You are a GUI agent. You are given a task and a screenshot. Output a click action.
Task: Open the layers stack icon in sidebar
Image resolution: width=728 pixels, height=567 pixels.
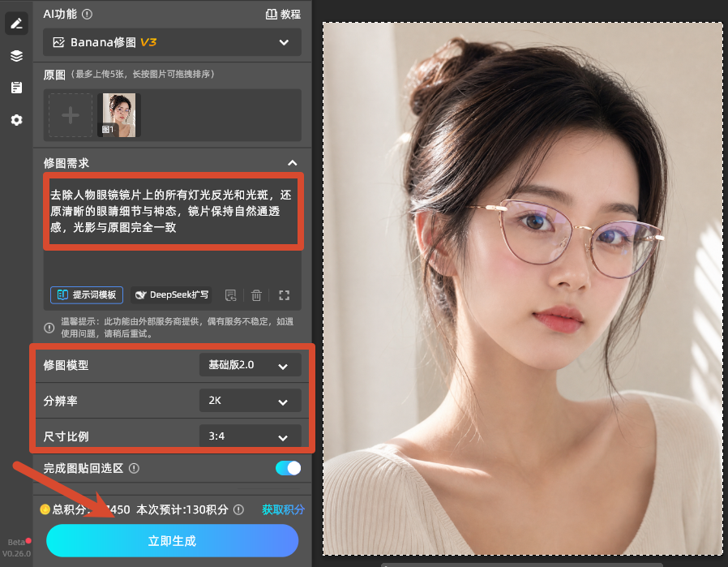click(x=17, y=56)
